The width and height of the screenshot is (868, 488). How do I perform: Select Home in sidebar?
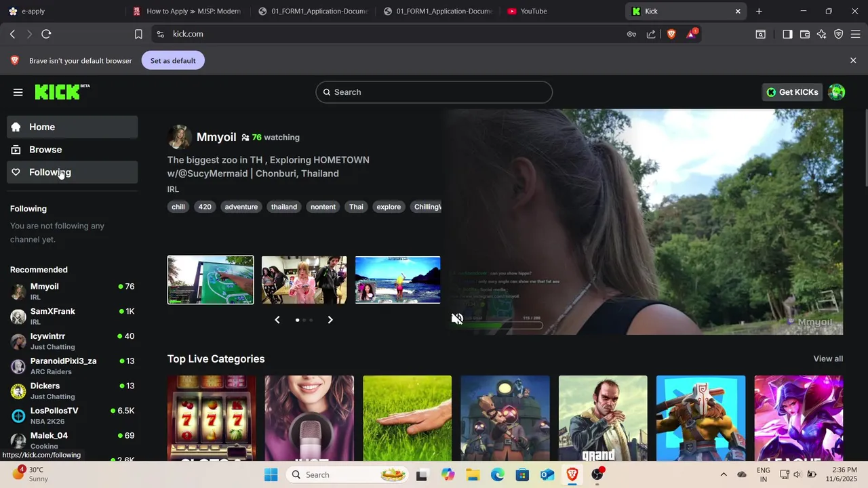click(73, 127)
